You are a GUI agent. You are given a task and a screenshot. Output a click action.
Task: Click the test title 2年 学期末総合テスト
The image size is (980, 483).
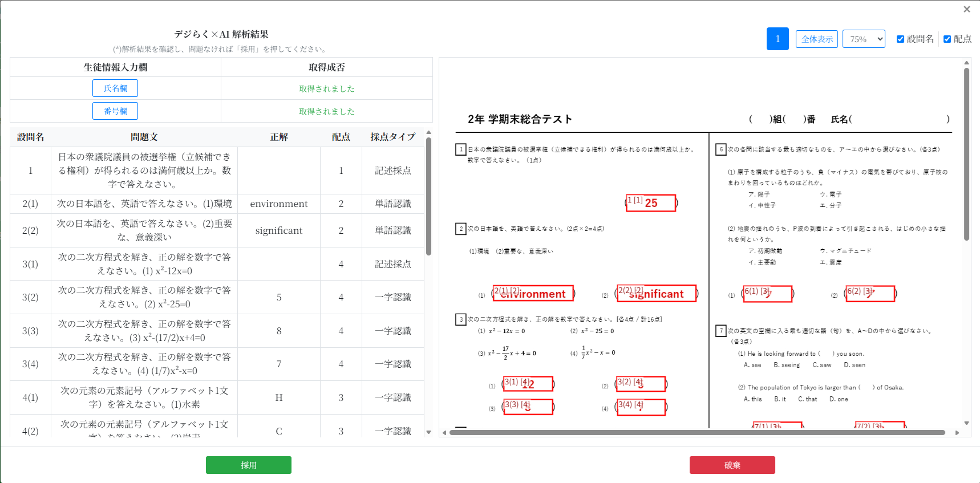coord(520,119)
